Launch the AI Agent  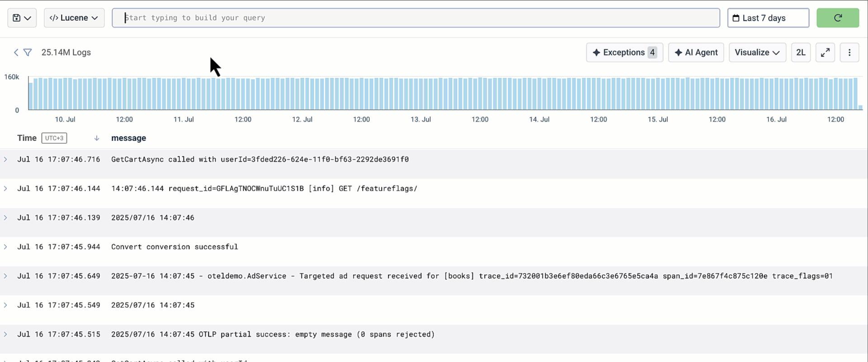[x=696, y=52]
